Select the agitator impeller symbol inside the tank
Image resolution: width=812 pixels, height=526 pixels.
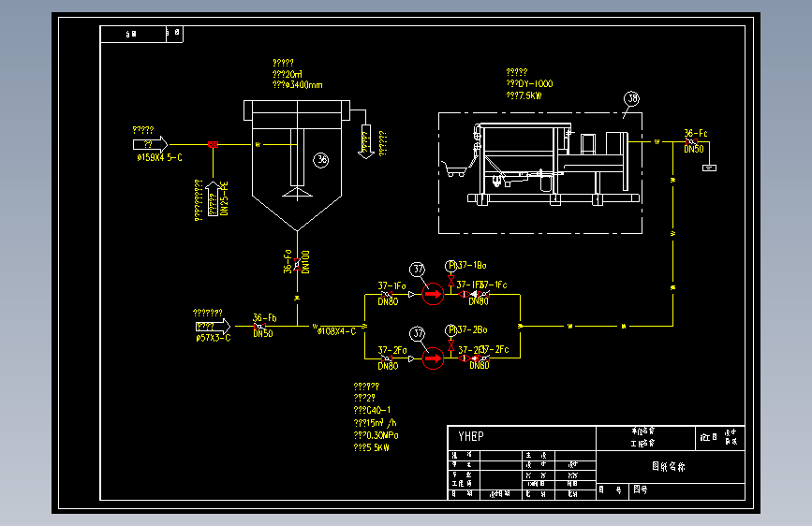297,193
